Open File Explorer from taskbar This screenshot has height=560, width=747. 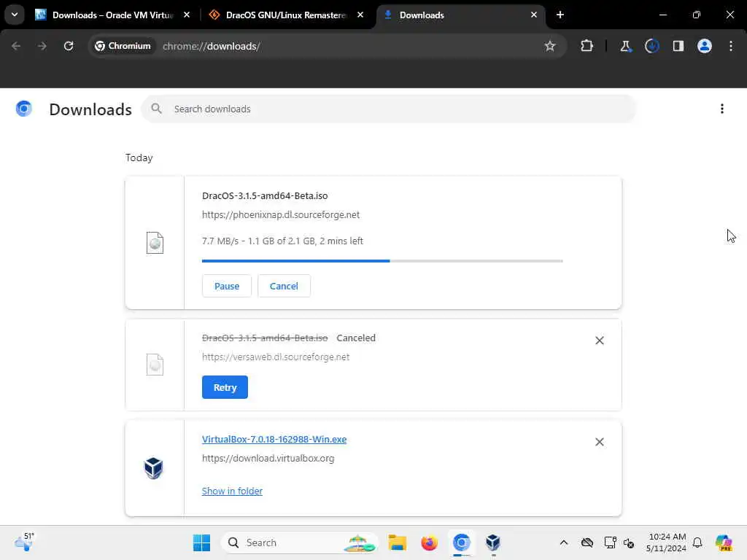point(397,542)
